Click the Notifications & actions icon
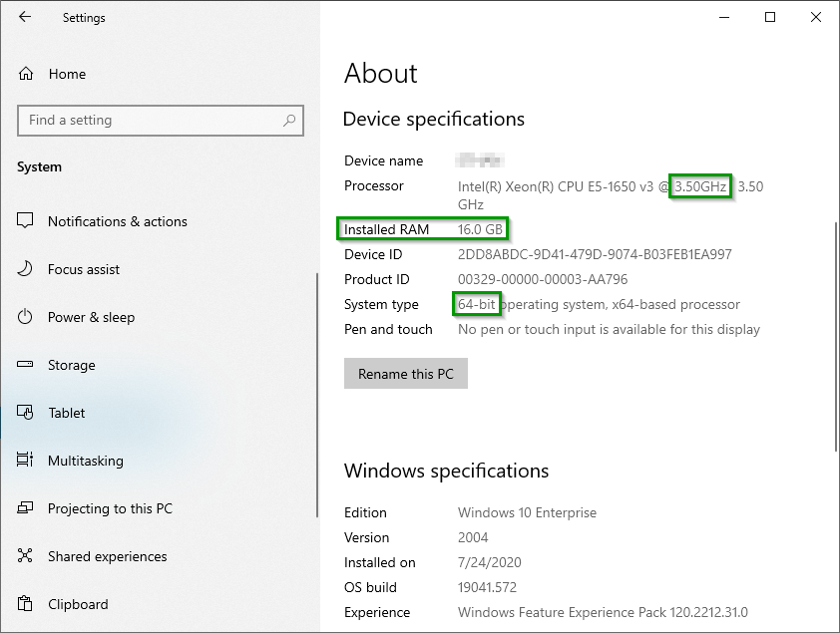840x633 pixels. click(x=27, y=221)
